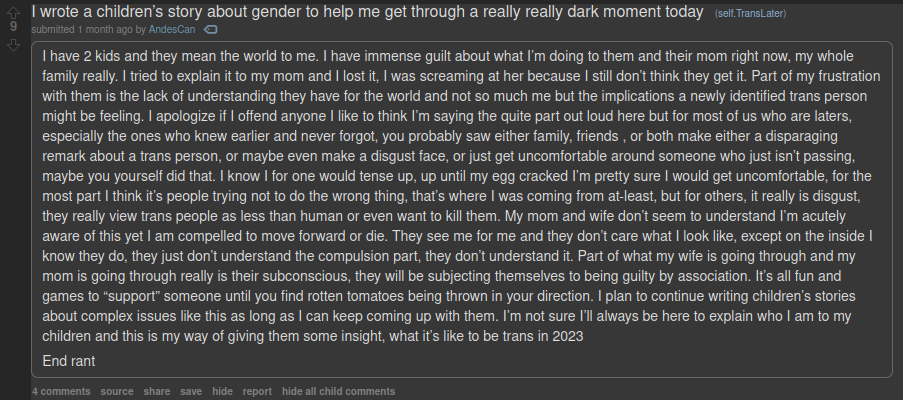Open the 4 comments link
The width and height of the screenshot is (903, 400).
coord(61,391)
